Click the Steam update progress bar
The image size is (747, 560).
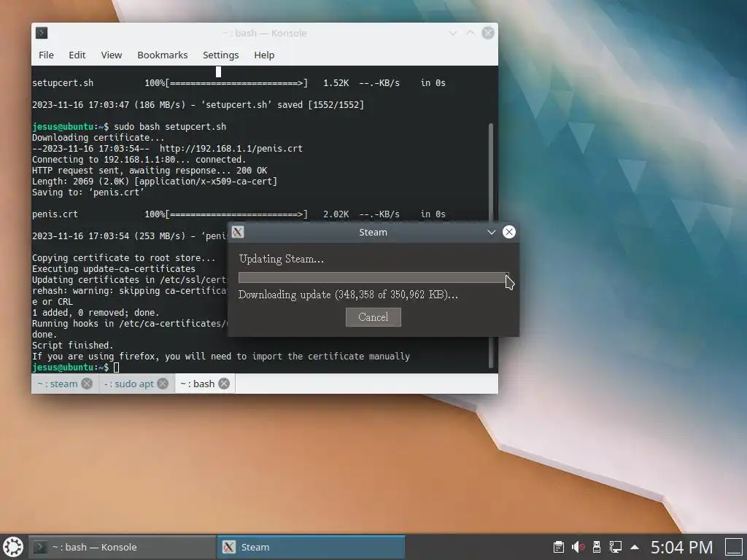(x=373, y=278)
